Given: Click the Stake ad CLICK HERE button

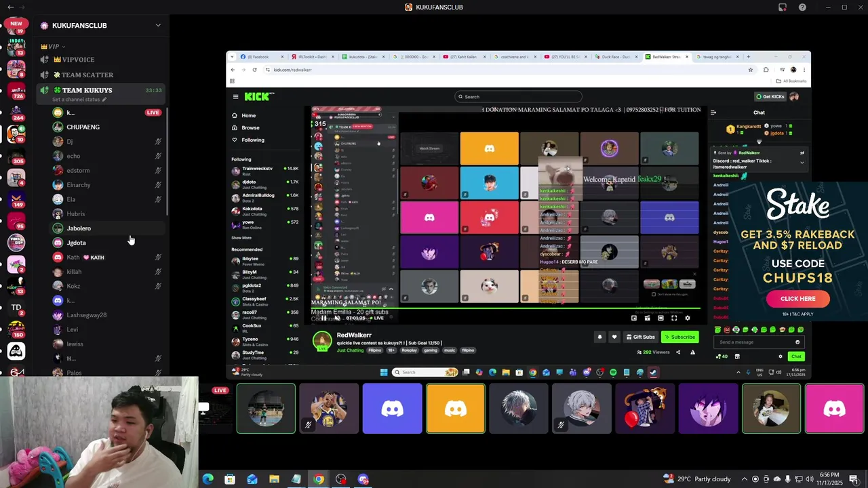Looking at the screenshot, I should tap(798, 299).
